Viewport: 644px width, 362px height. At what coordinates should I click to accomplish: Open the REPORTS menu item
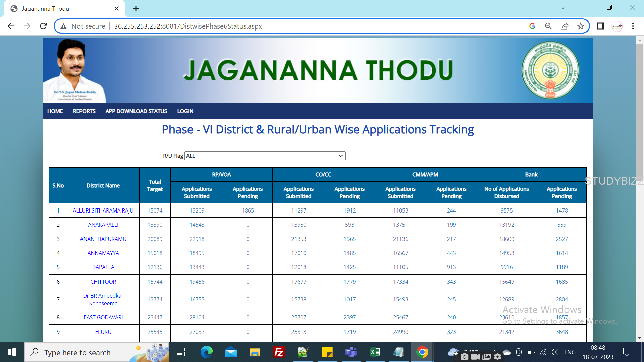pyautogui.click(x=84, y=111)
